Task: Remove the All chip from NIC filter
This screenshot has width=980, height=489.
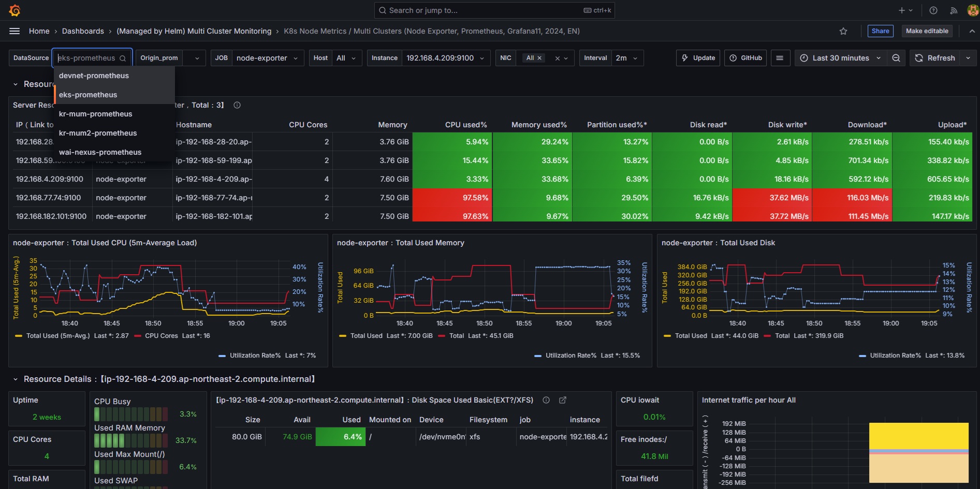Action: (539, 58)
